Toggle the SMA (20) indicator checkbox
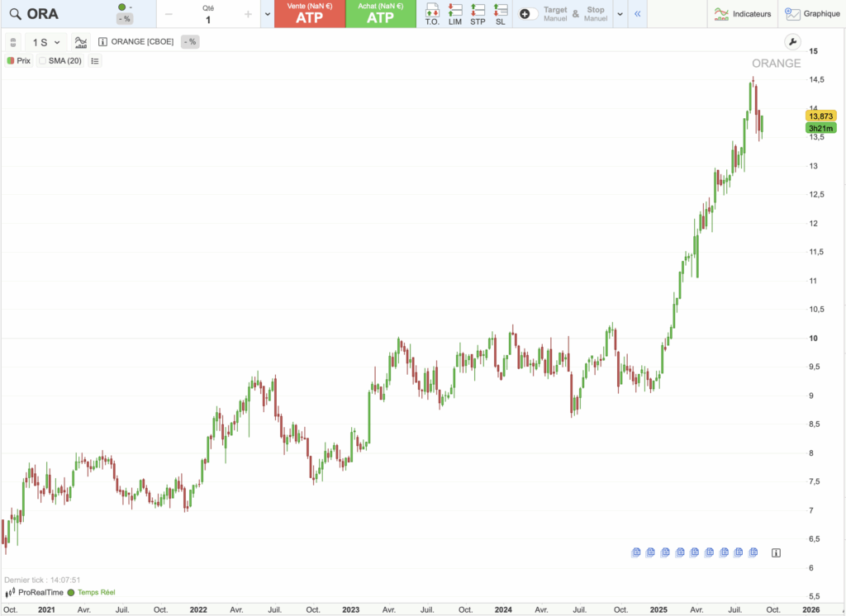846x616 pixels. point(42,60)
